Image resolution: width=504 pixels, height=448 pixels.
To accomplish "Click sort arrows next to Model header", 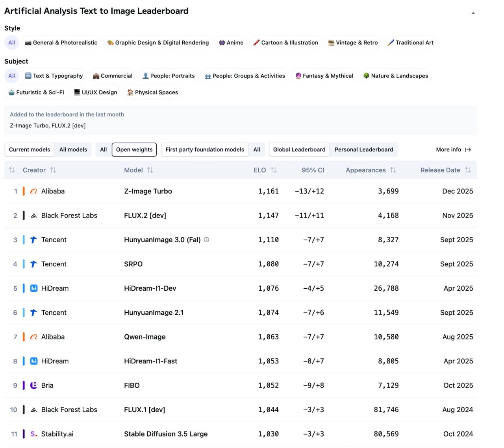I will 150,170.
